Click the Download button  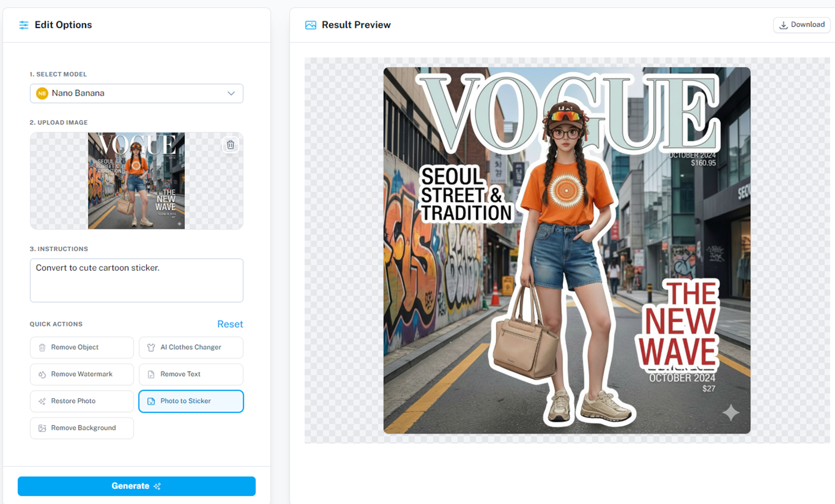pos(802,25)
